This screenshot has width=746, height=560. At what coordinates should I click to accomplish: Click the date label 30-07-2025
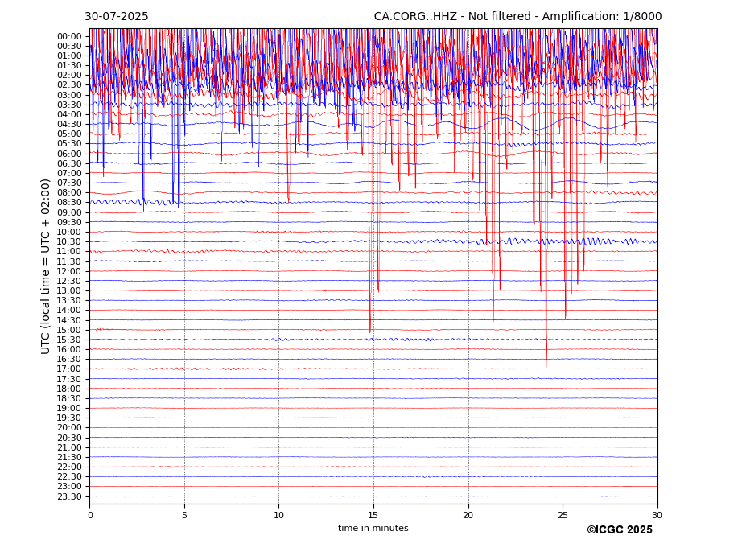(117, 17)
